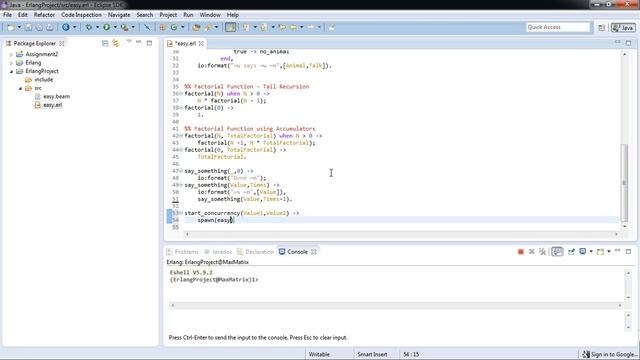Open the Window menu
This screenshot has width=640, height=360.
pyautogui.click(x=210, y=15)
